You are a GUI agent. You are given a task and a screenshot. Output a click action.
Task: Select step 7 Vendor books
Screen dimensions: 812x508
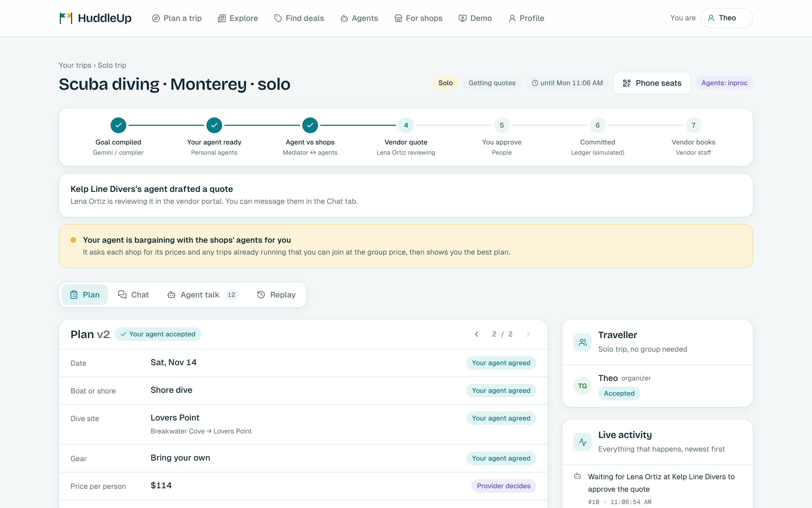coord(693,125)
